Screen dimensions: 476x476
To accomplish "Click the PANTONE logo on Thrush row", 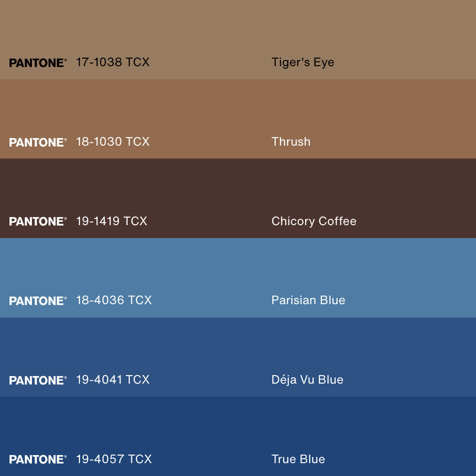I will pos(38,142).
